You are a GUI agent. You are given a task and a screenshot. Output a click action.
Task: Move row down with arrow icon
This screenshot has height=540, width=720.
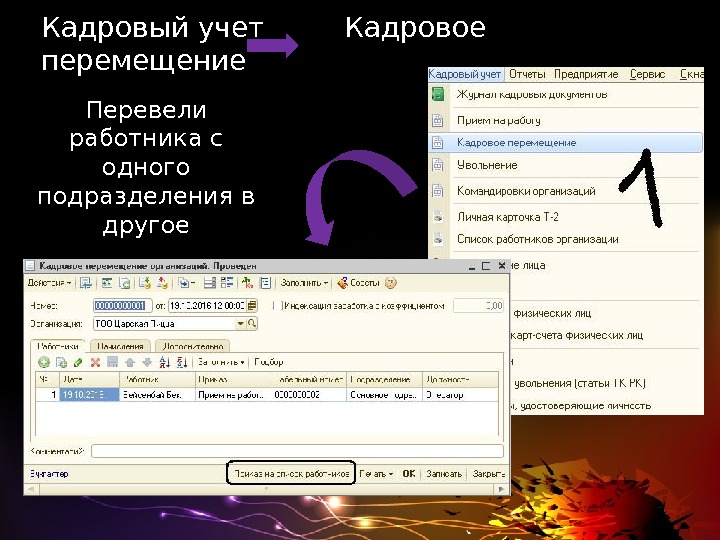pos(147,362)
